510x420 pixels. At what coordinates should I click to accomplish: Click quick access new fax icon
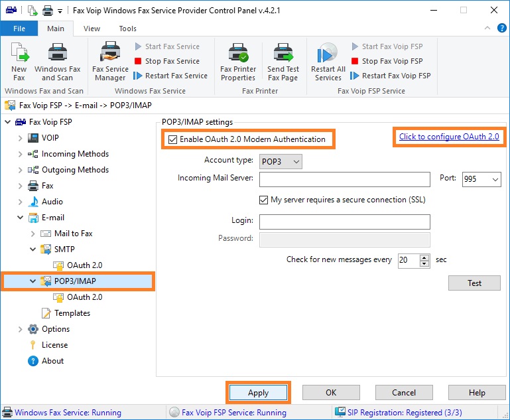click(x=32, y=11)
